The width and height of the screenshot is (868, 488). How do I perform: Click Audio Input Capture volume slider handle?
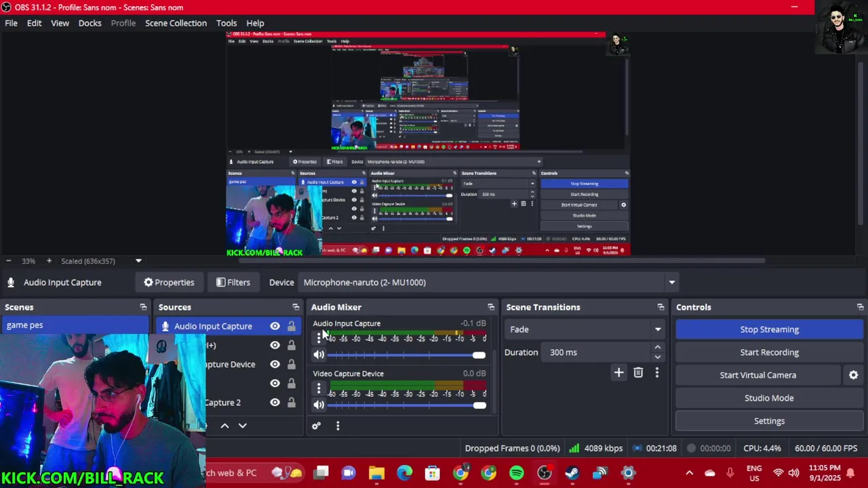coord(479,355)
